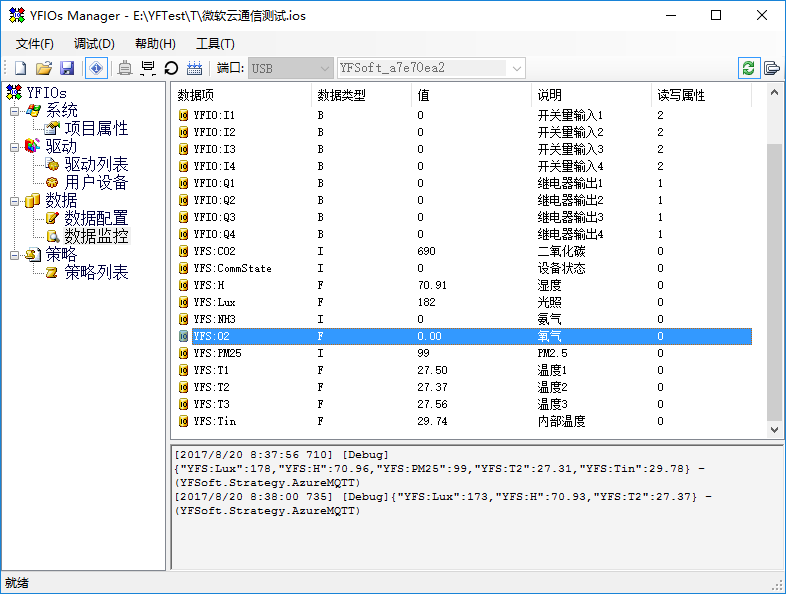This screenshot has height=594, width=786.
Task: Select 策略列表 in the tree
Action: [x=96, y=273]
